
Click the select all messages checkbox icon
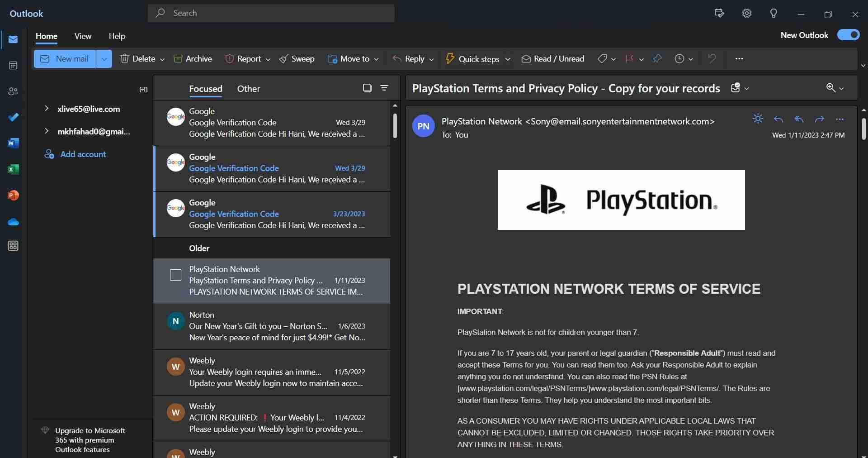[x=367, y=88]
